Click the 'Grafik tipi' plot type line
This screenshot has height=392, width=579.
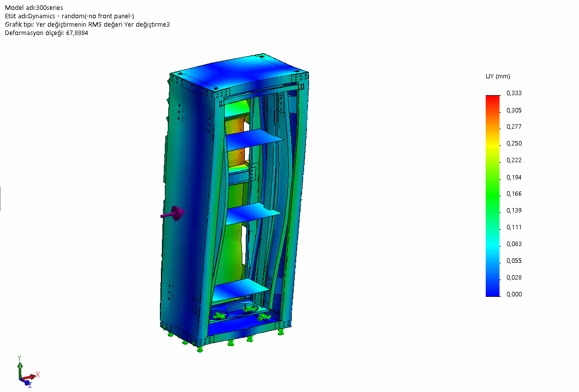point(87,25)
